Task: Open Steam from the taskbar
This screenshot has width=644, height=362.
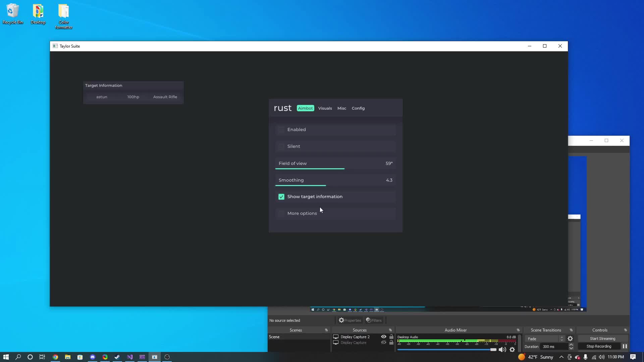Action: (x=117, y=357)
